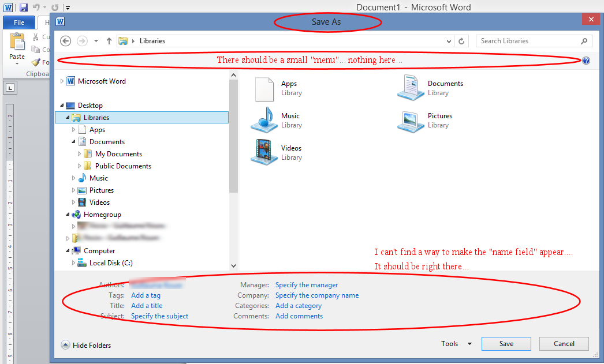This screenshot has height=364, width=604.
Task: Select Desktop in the navigation tree
Action: [x=90, y=106]
